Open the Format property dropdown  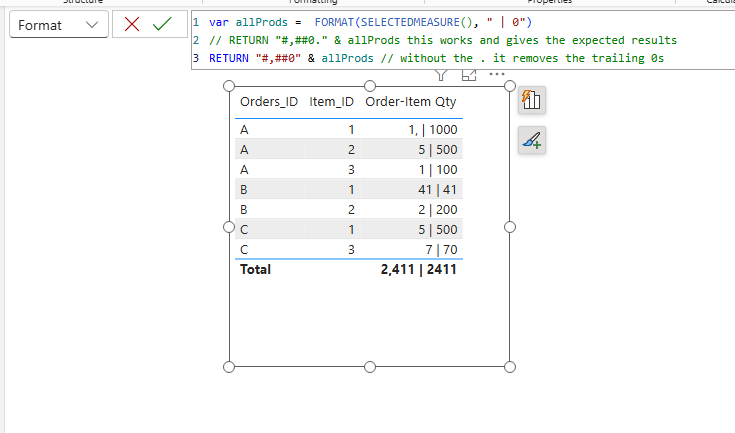59,25
